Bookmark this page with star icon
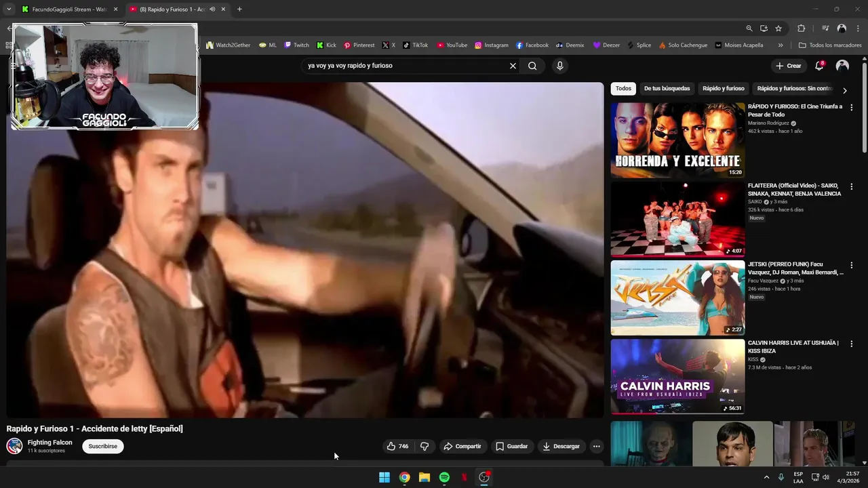Screen dimensions: 868x488 pos(778,28)
